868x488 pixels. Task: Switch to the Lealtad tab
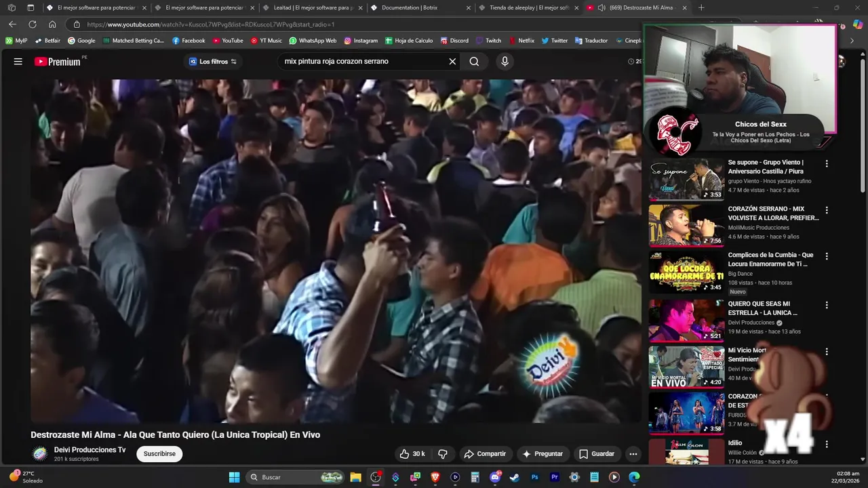(x=312, y=8)
